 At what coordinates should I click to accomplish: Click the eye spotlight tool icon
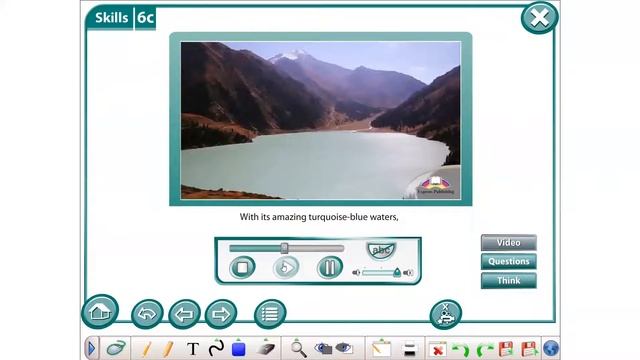323,348
